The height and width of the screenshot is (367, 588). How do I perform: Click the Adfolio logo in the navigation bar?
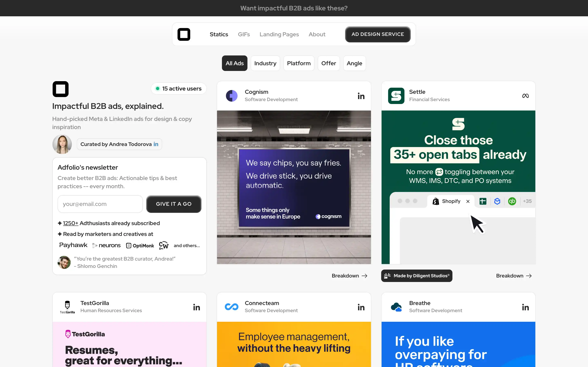[184, 34]
